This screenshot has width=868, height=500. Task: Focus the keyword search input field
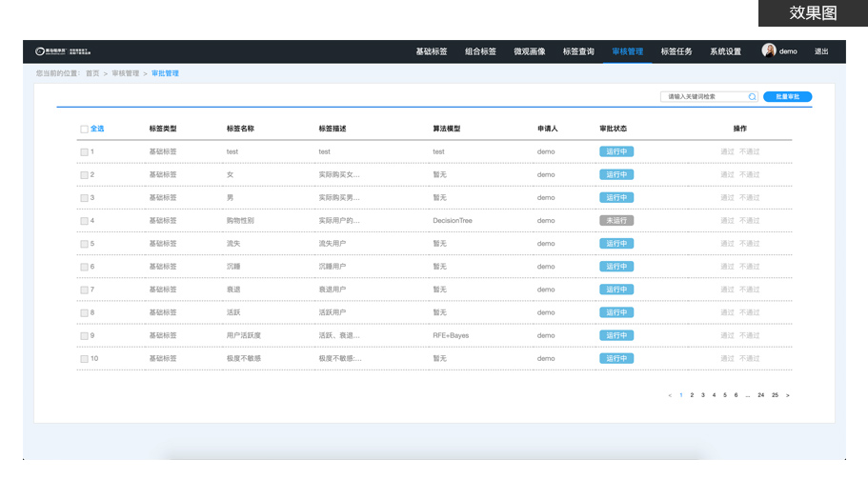703,96
